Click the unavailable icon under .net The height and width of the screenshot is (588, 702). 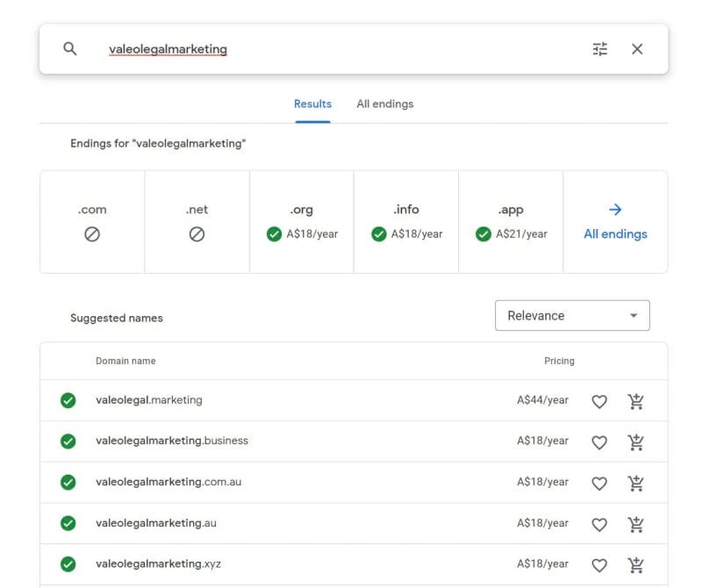[197, 233]
